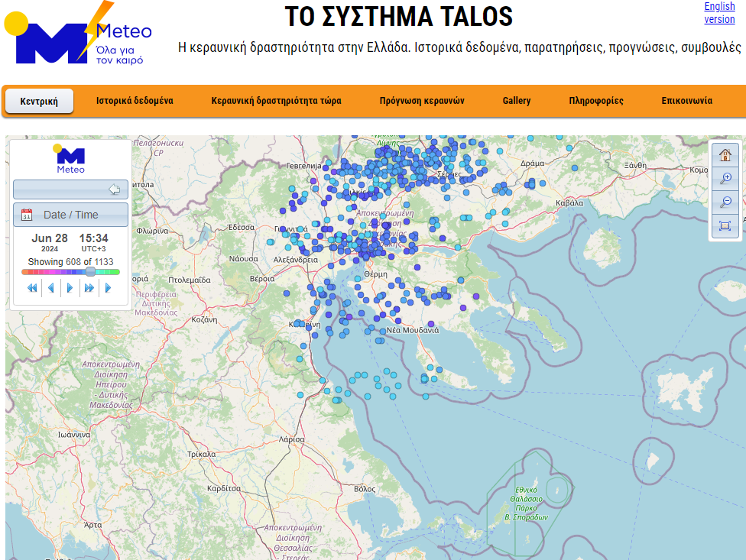Click the Κοζάνη label on the map
This screenshot has width=746, height=560.
pyautogui.click(x=204, y=320)
